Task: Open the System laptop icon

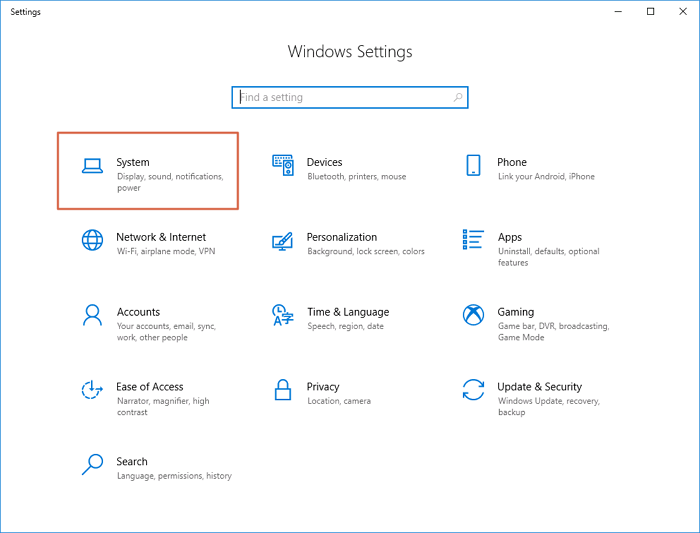Action: click(92, 166)
